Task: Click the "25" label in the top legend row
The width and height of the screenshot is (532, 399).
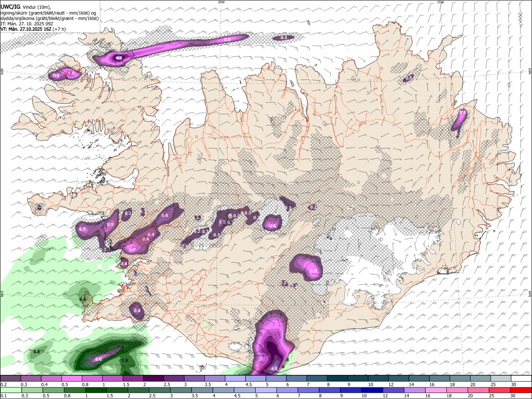Action: [493, 385]
